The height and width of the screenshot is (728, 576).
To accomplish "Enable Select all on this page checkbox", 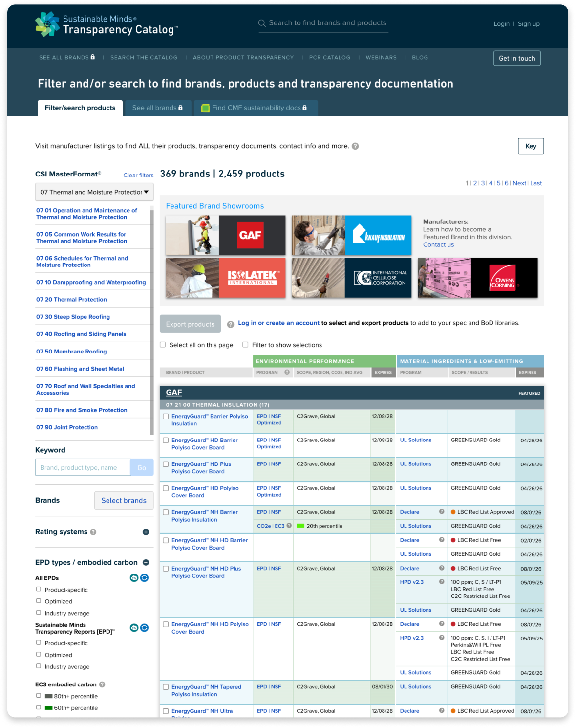I will [x=163, y=345].
